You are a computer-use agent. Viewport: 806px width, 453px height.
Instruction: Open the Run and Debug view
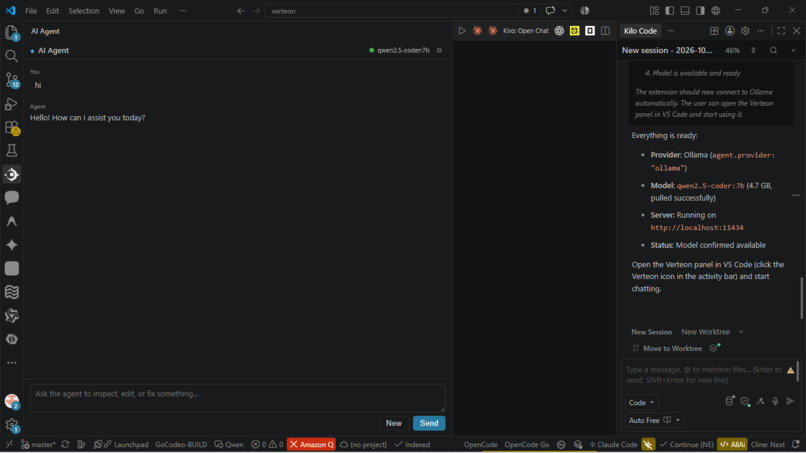(11, 103)
